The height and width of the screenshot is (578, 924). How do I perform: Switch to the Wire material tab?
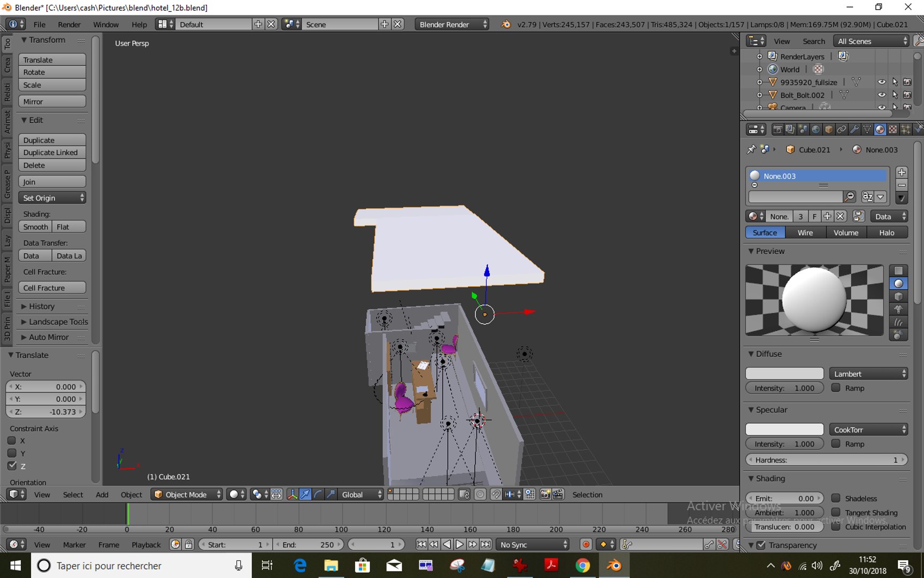(x=805, y=232)
